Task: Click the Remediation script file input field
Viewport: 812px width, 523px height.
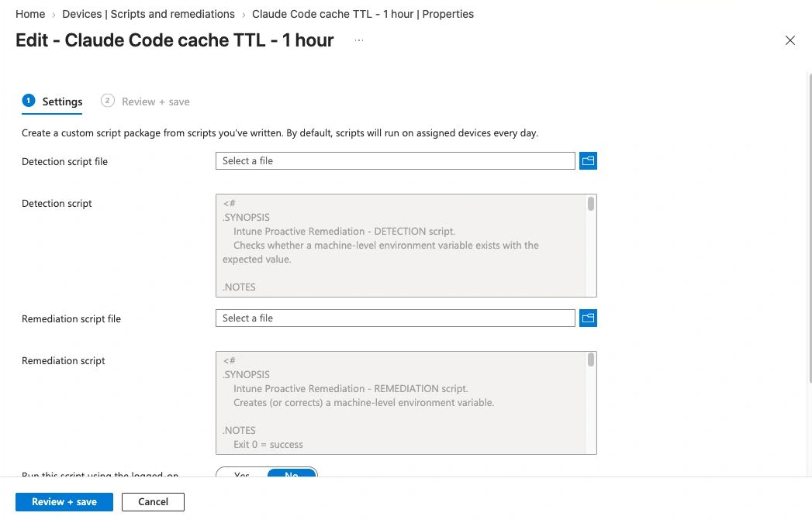Action: [395, 318]
